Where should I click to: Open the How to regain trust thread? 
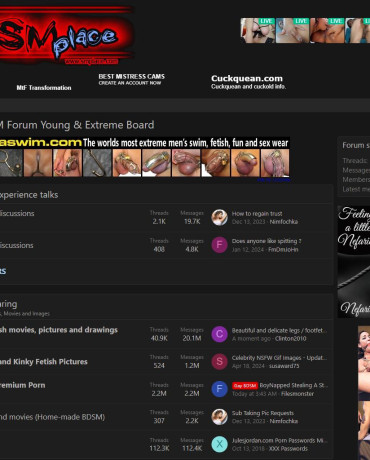tap(257, 214)
